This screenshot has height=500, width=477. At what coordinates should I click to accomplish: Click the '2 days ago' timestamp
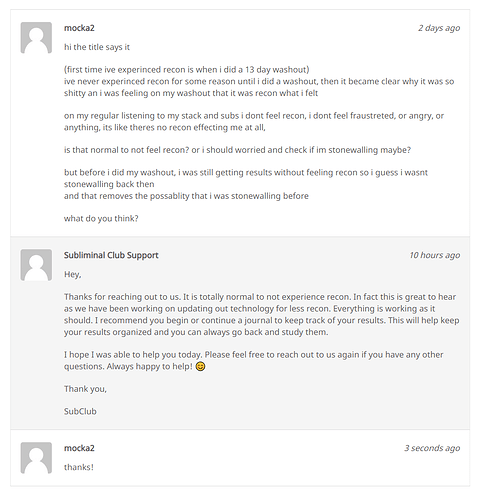pyautogui.click(x=439, y=28)
